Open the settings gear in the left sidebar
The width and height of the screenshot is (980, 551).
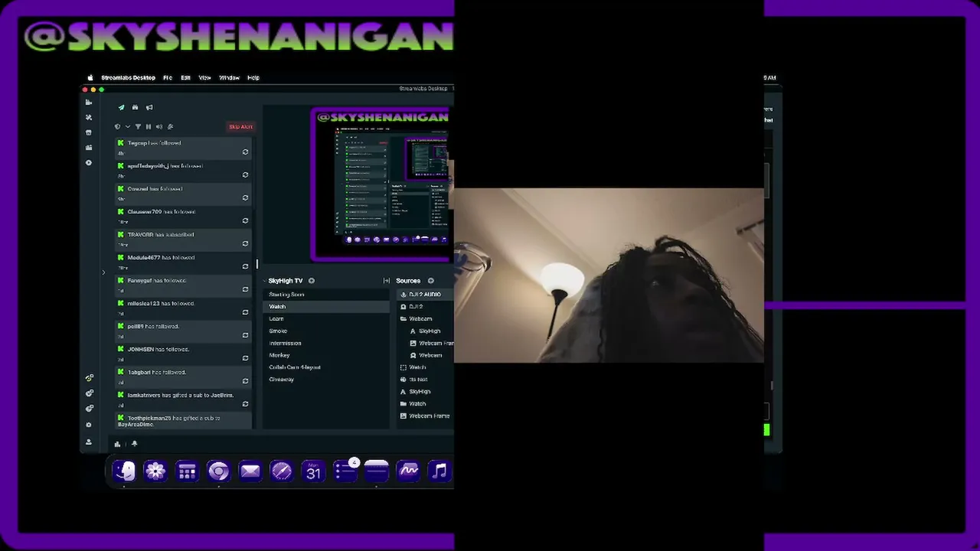[x=89, y=425]
